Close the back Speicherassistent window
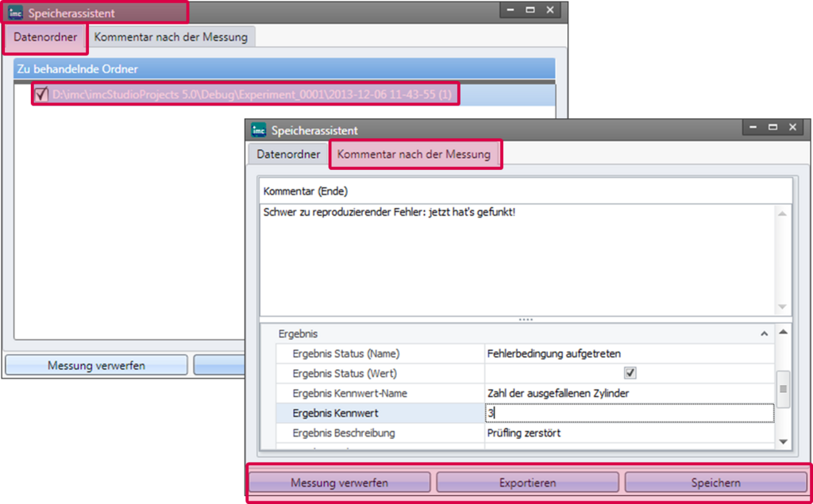This screenshot has height=504, width=813. 549,10
